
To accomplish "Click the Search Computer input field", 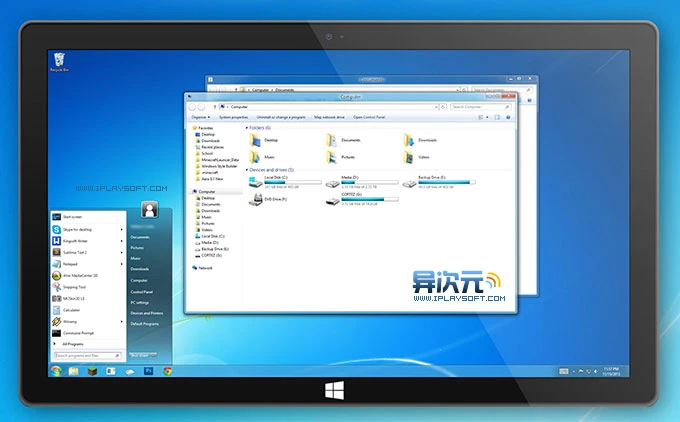I will point(481,107).
